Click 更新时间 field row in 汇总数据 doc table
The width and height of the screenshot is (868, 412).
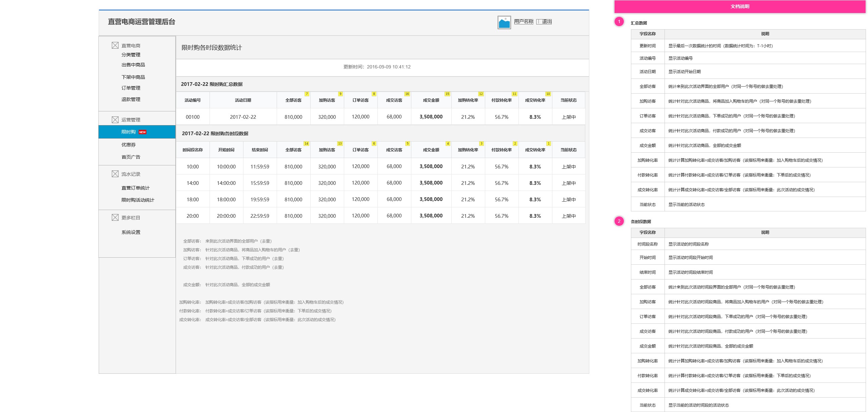click(x=748, y=46)
